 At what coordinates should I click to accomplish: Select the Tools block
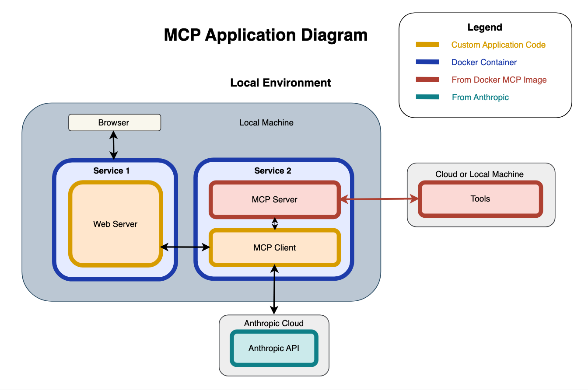pos(480,199)
